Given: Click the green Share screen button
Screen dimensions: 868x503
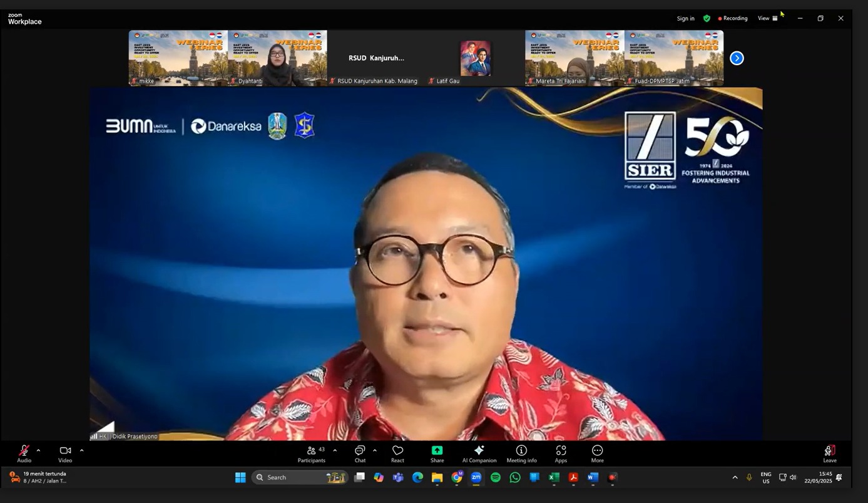Looking at the screenshot, I should pos(437,453).
